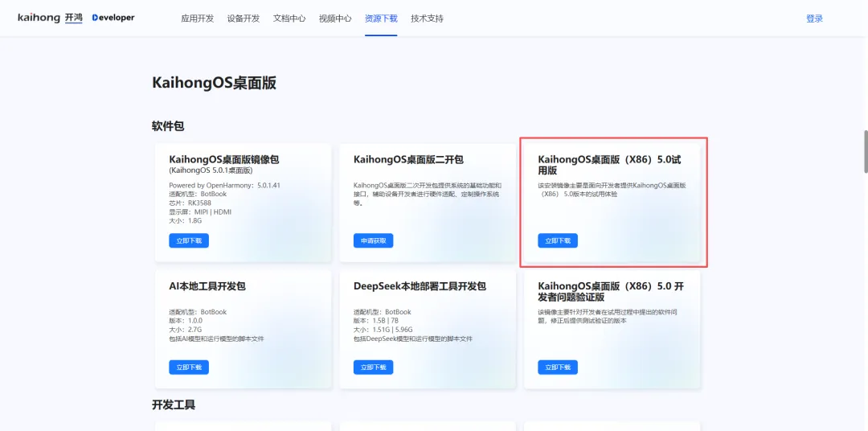The height and width of the screenshot is (431, 868).
Task: Click 包括AI模型和运行模型的脚本文件 description
Action: [216, 339]
